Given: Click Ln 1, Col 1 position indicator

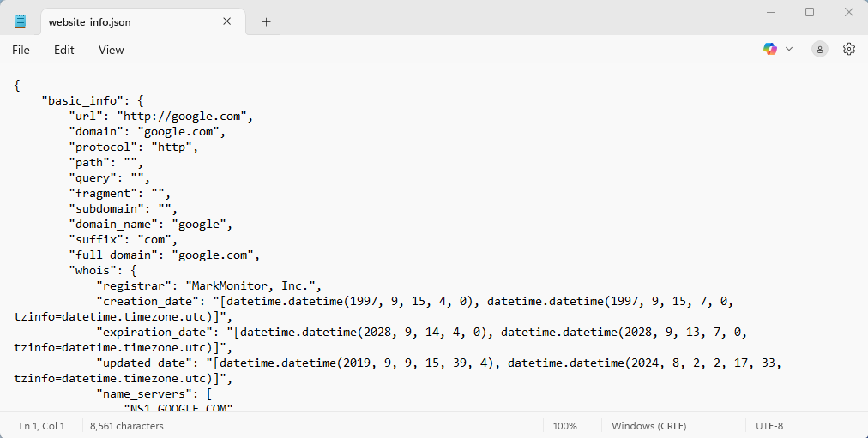Looking at the screenshot, I should [41, 426].
